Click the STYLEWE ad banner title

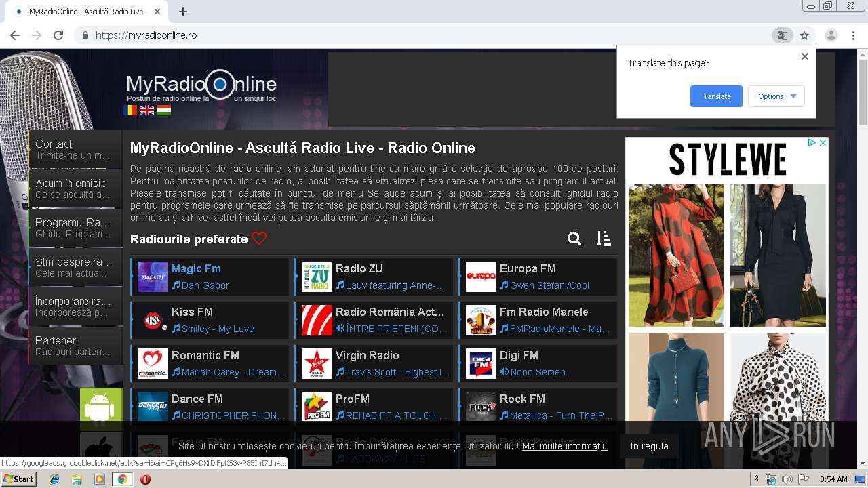tap(728, 160)
